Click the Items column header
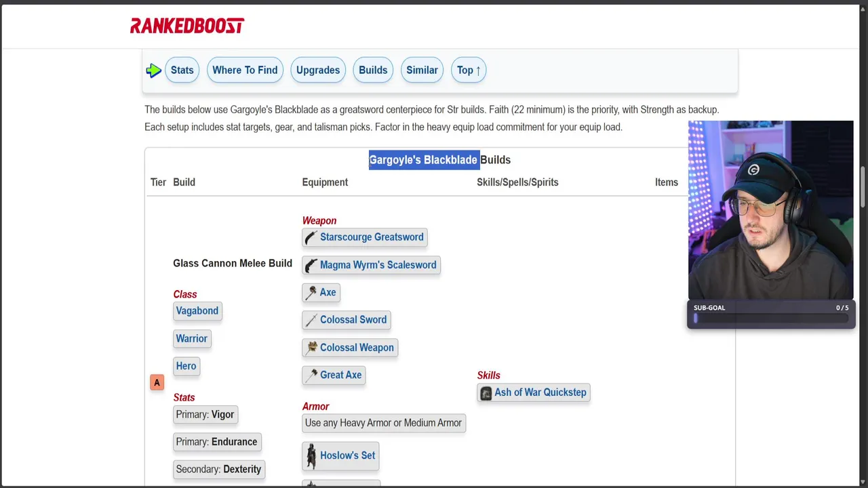 click(x=667, y=182)
